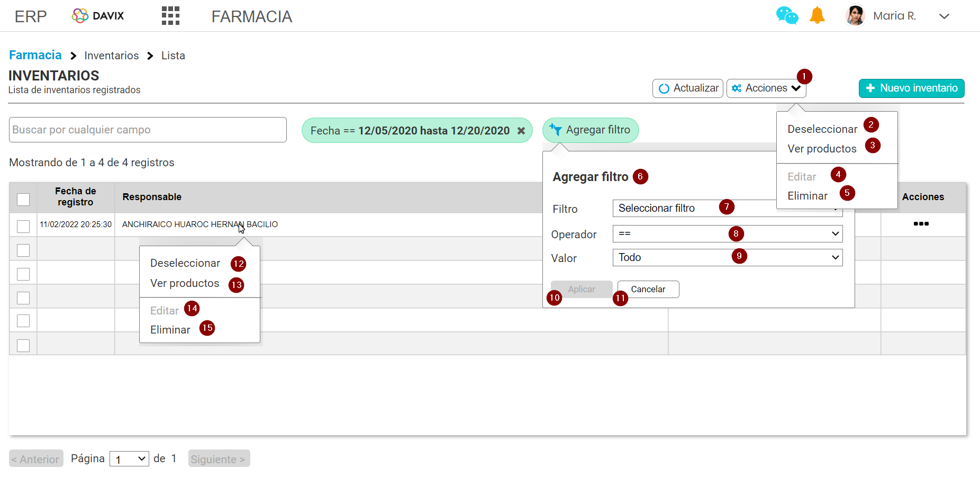Open the page number selector
Viewport: 980px width, 477px height.
pyautogui.click(x=129, y=458)
